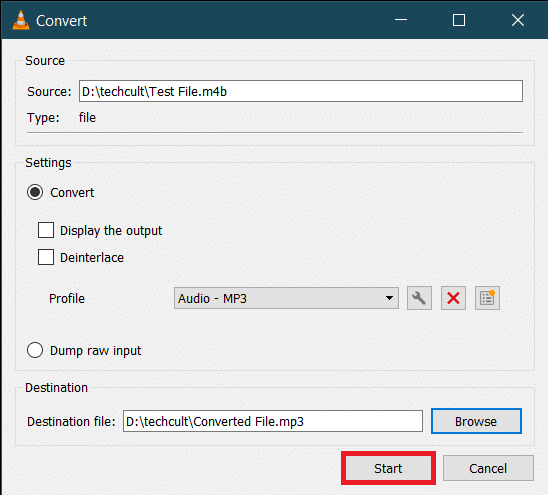The width and height of the screenshot is (548, 495).
Task: Choose the Dump raw input option
Action: click(x=35, y=350)
